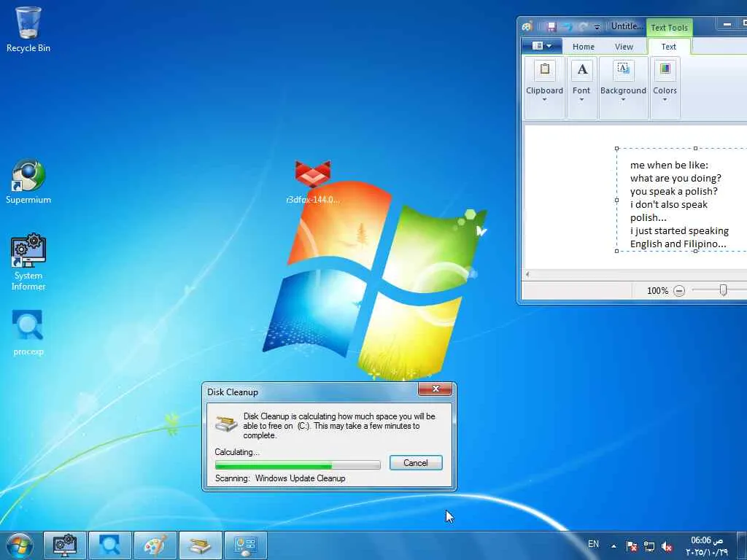Click Redo in Paint quick access toolbar
This screenshot has width=747, height=560.
pos(583,27)
